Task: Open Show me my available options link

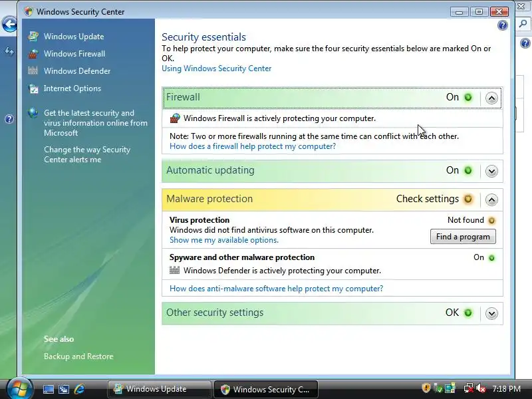Action: (224, 240)
